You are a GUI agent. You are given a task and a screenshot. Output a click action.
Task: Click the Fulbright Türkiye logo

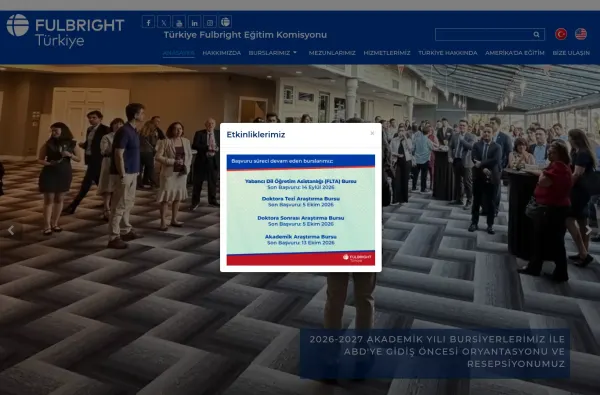coord(65,31)
